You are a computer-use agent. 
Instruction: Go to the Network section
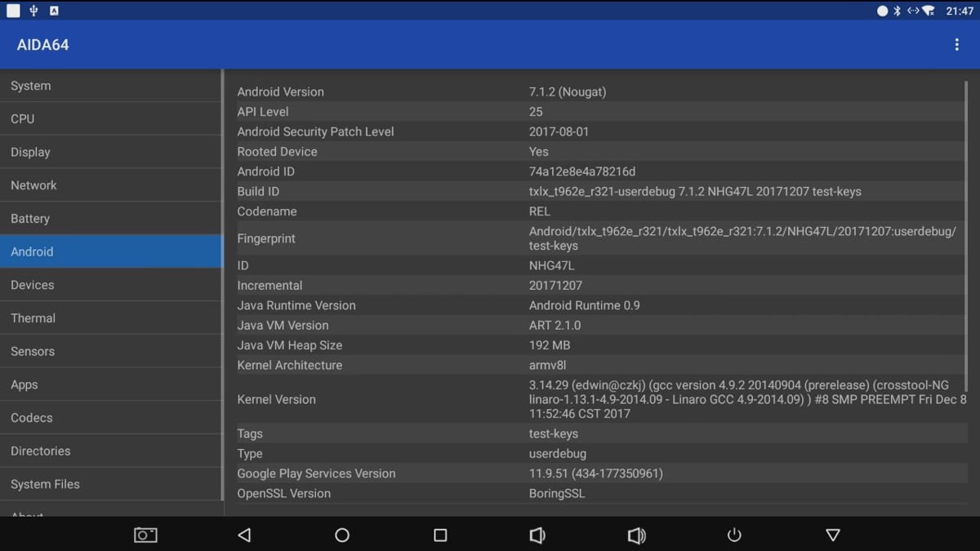click(110, 185)
